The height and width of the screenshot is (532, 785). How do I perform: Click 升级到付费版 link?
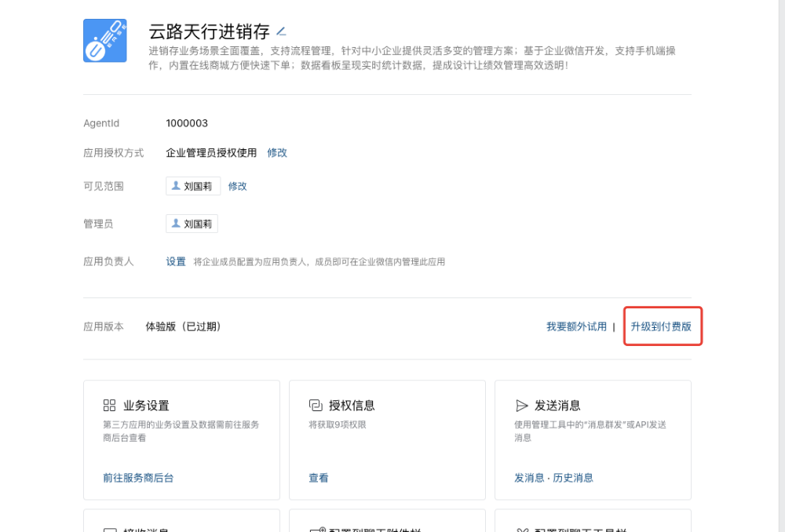[x=661, y=326]
